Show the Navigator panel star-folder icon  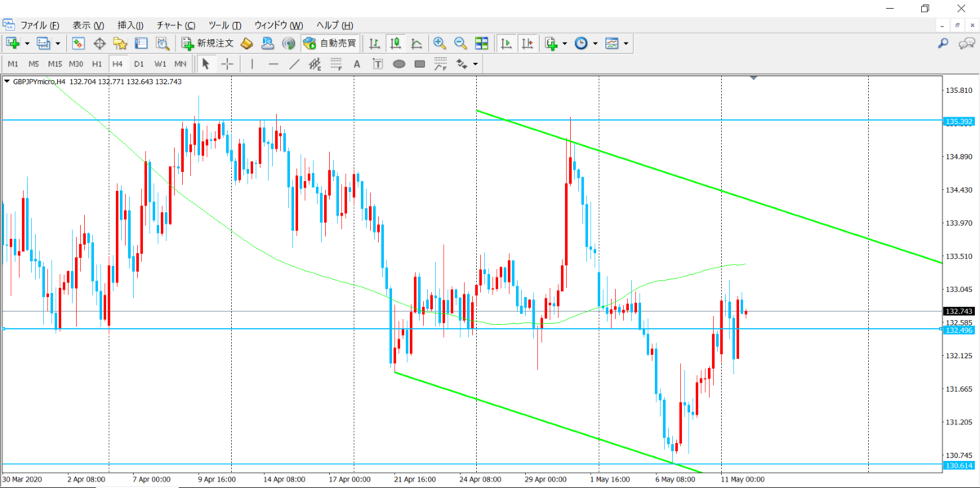point(120,43)
